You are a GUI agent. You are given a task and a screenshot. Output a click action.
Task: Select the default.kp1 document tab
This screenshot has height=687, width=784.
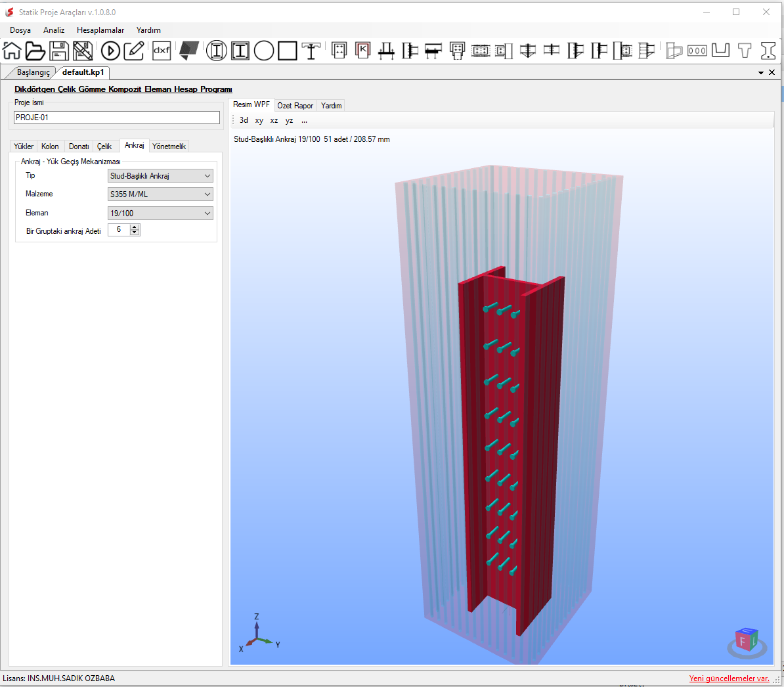tap(83, 72)
